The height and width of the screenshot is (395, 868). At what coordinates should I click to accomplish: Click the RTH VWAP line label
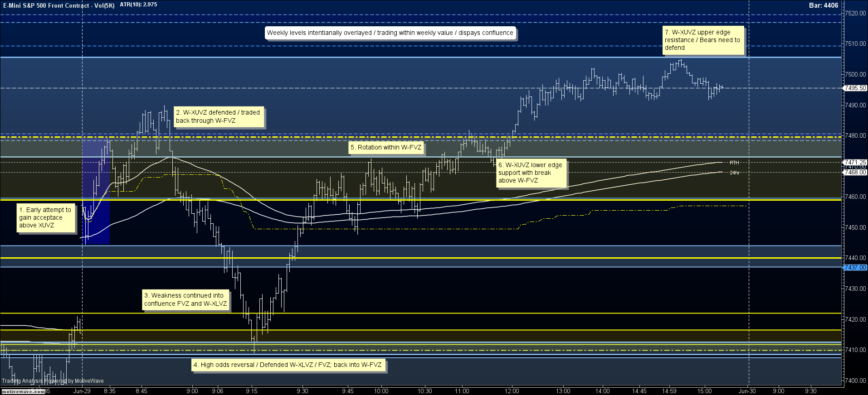pos(734,163)
